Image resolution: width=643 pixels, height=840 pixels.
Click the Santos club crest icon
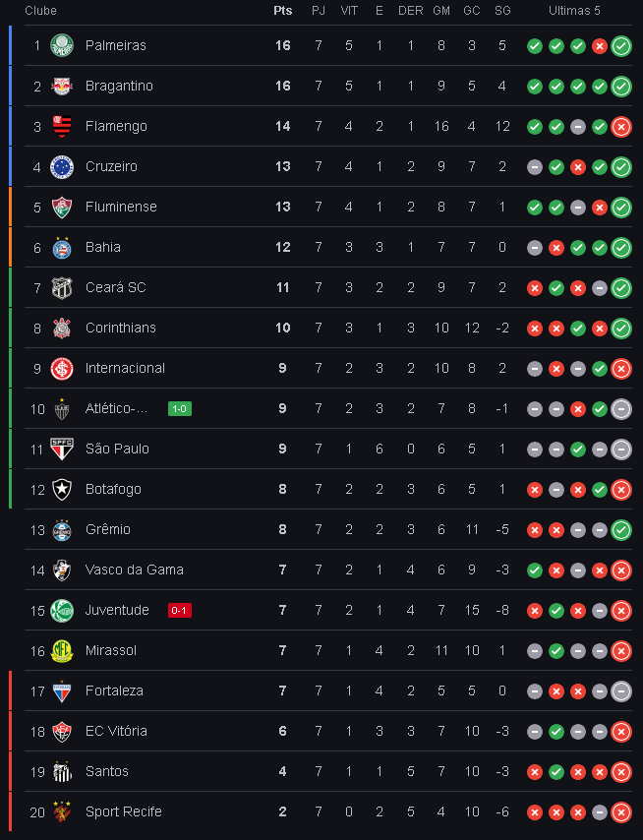tap(62, 771)
